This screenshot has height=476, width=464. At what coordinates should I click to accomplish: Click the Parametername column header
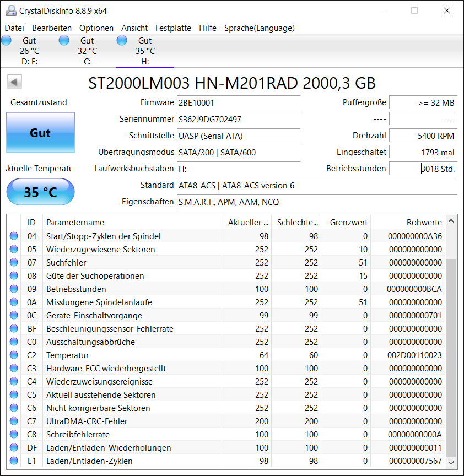click(x=132, y=223)
